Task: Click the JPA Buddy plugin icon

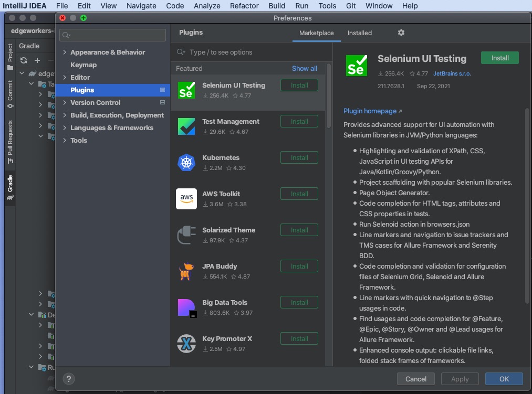Action: click(x=186, y=271)
